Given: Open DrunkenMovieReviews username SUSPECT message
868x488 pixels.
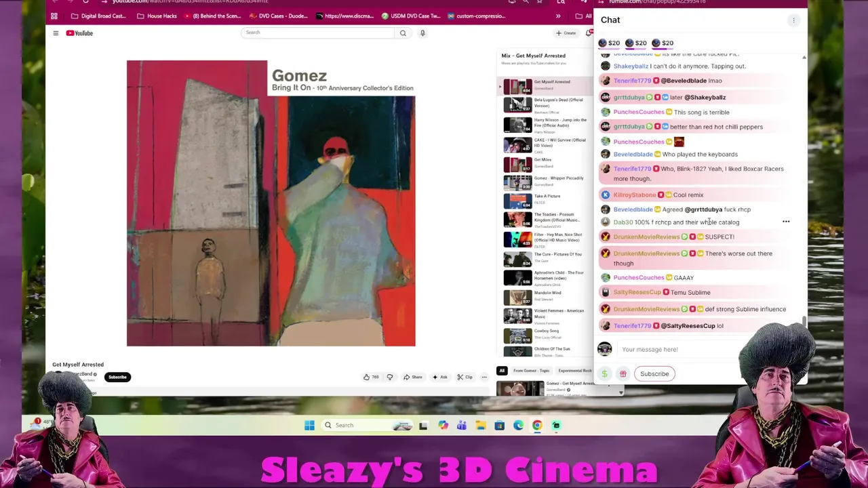Looking at the screenshot, I should pyautogui.click(x=646, y=237).
